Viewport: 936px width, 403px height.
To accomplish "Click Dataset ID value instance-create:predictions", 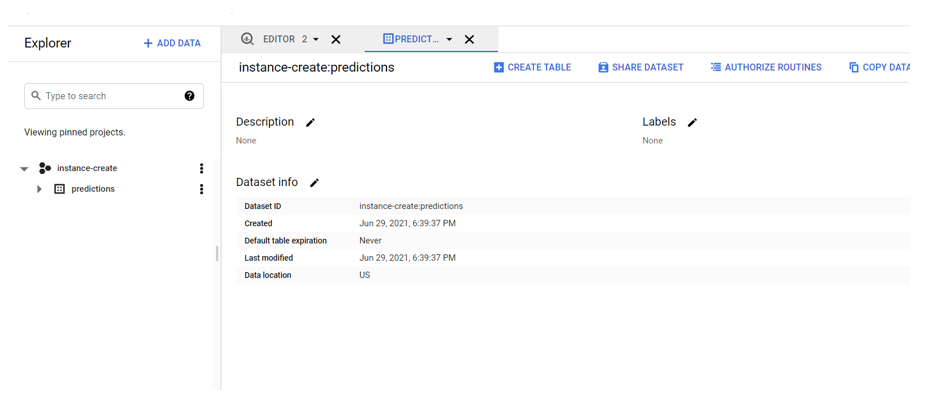I will (411, 206).
